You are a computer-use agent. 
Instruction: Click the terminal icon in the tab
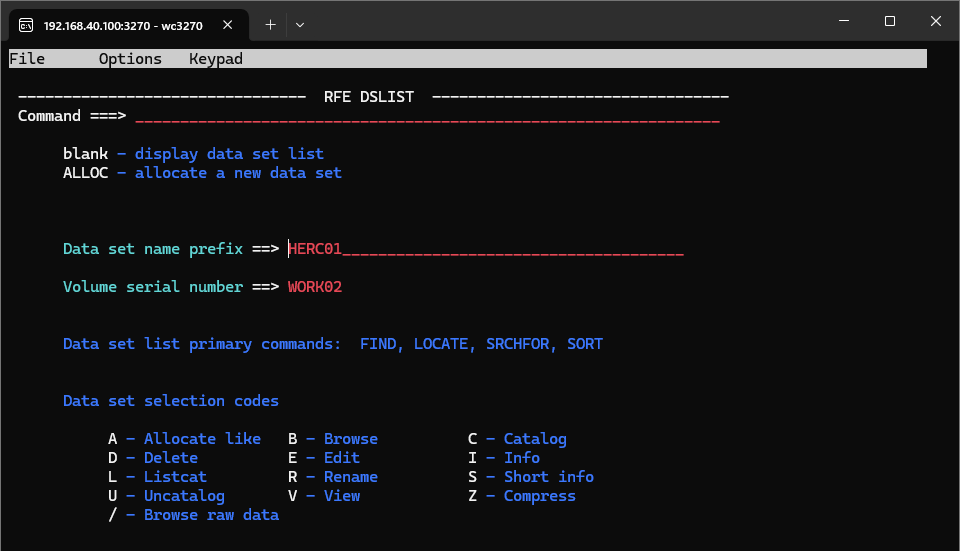tap(26, 25)
